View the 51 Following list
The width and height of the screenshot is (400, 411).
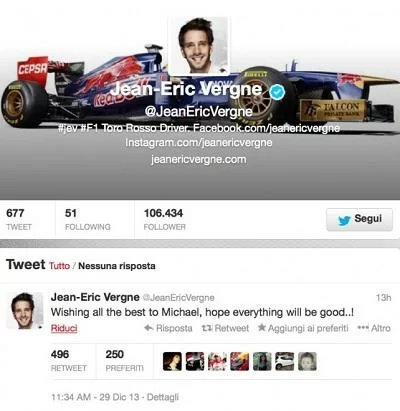(x=88, y=219)
